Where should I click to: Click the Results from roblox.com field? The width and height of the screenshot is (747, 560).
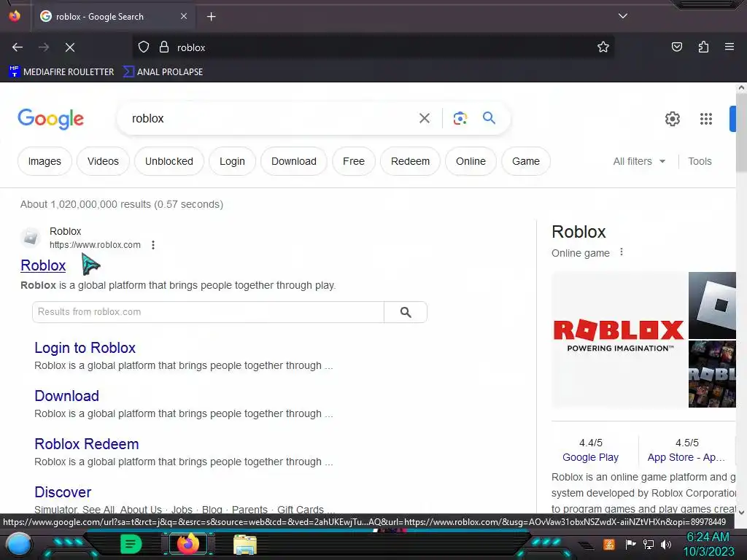pyautogui.click(x=208, y=312)
